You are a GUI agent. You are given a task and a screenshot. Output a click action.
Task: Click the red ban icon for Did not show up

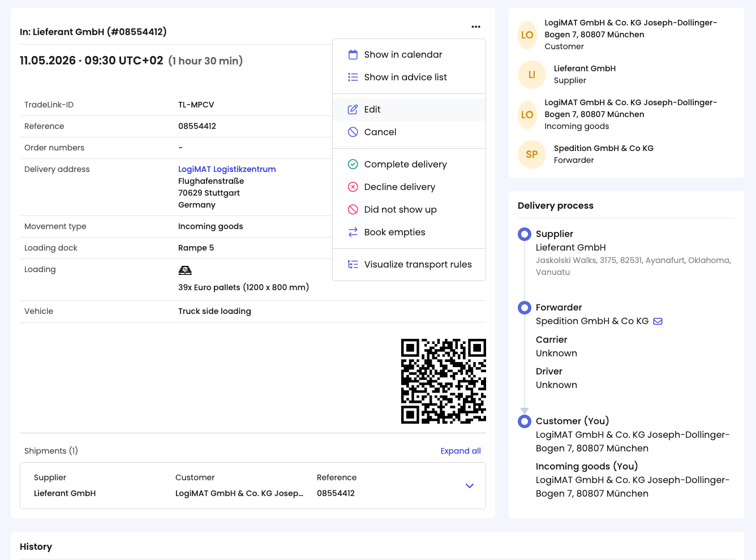353,210
